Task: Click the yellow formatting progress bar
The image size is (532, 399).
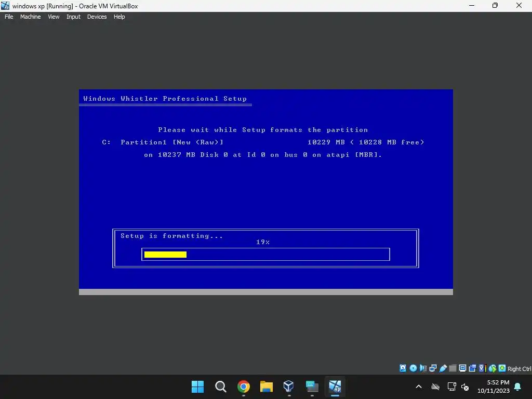Action: [165, 255]
